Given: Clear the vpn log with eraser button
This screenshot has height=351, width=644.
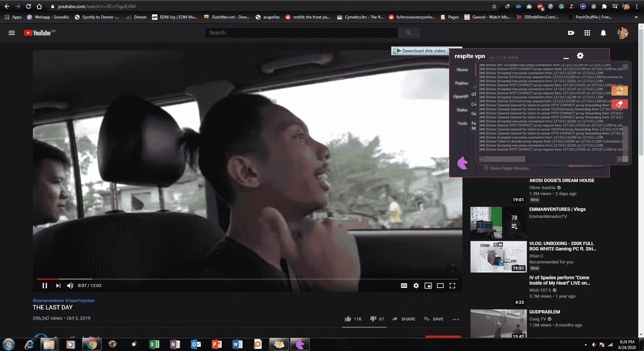Looking at the screenshot, I should coord(620,104).
